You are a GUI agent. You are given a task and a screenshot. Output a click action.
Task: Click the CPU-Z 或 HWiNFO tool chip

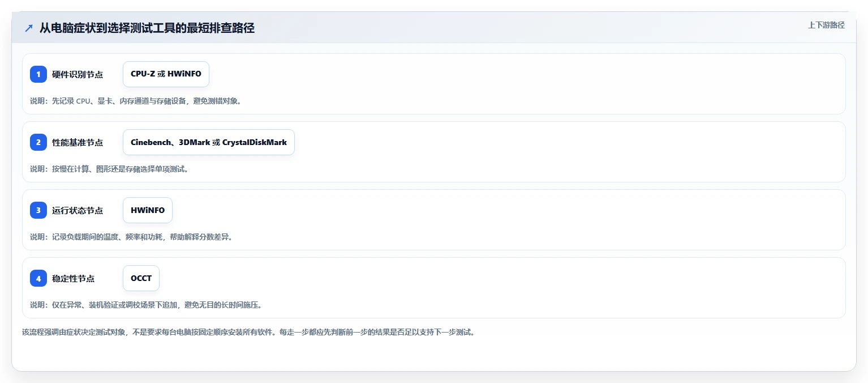(166, 74)
